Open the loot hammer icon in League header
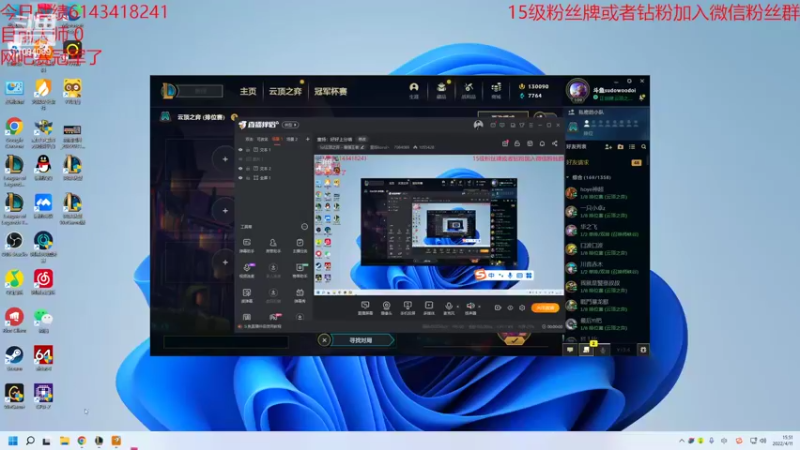This screenshot has height=450, width=800. [468, 90]
